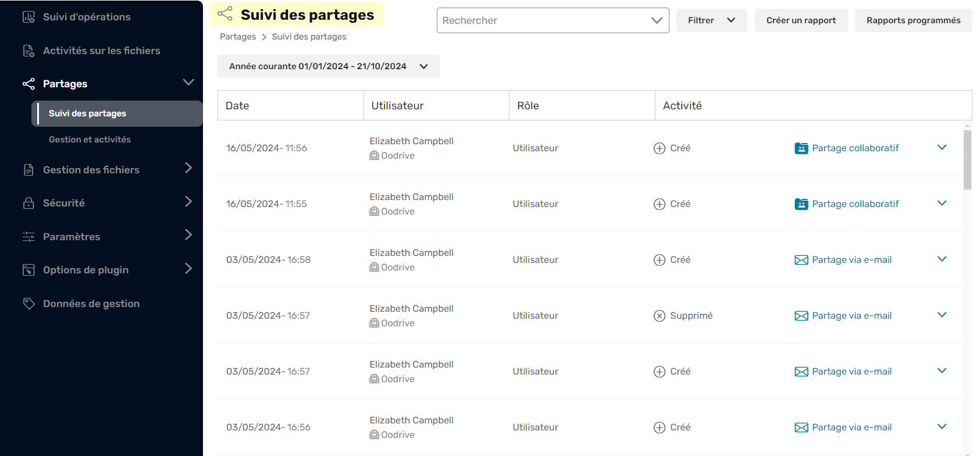Expand the Gestion des fichiers menu

coord(188,168)
